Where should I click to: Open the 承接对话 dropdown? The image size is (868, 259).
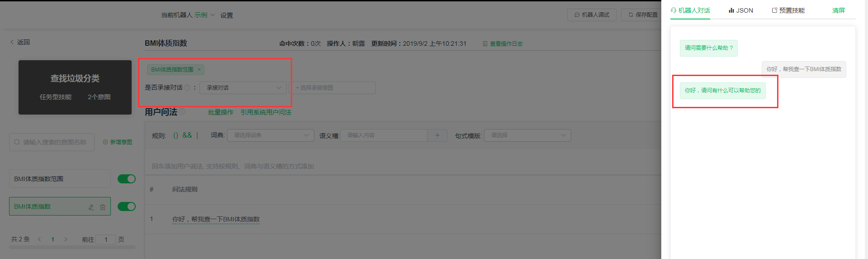[x=243, y=87]
